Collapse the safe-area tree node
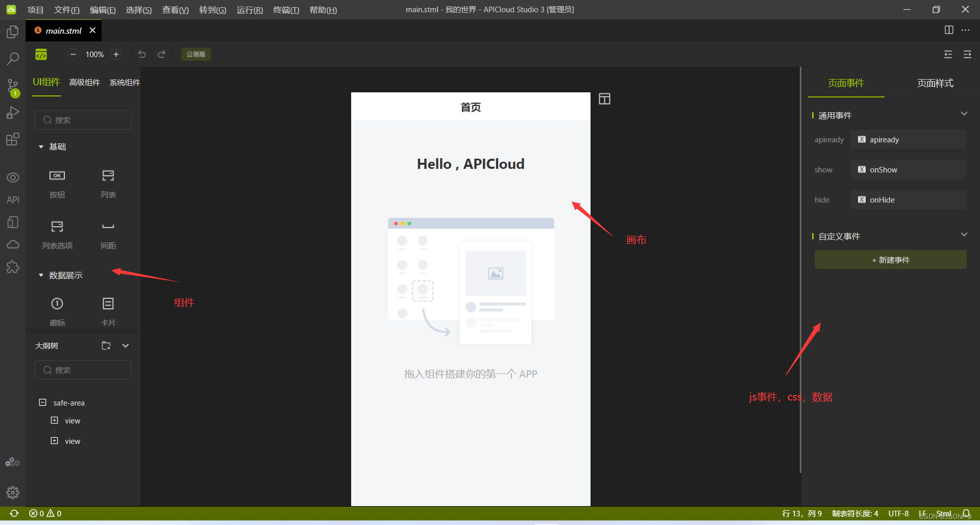This screenshot has height=525, width=980. click(43, 403)
